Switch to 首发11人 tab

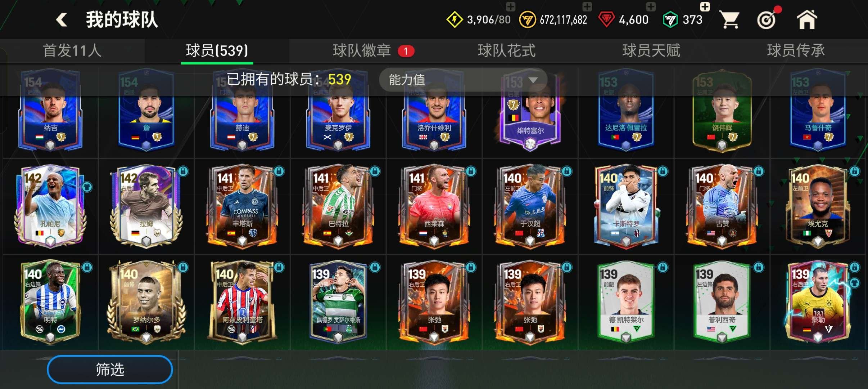72,51
